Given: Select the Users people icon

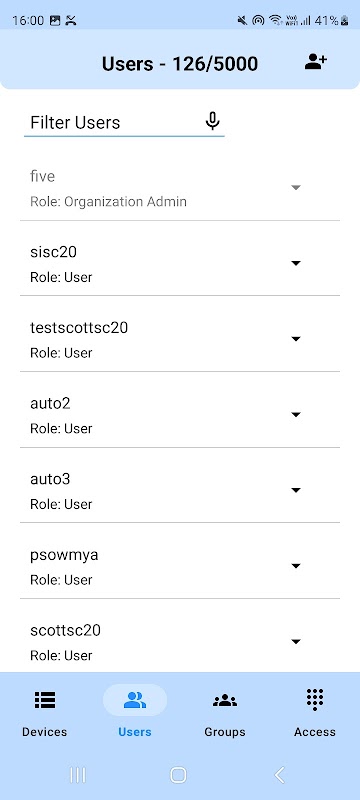Looking at the screenshot, I should pos(135,700).
